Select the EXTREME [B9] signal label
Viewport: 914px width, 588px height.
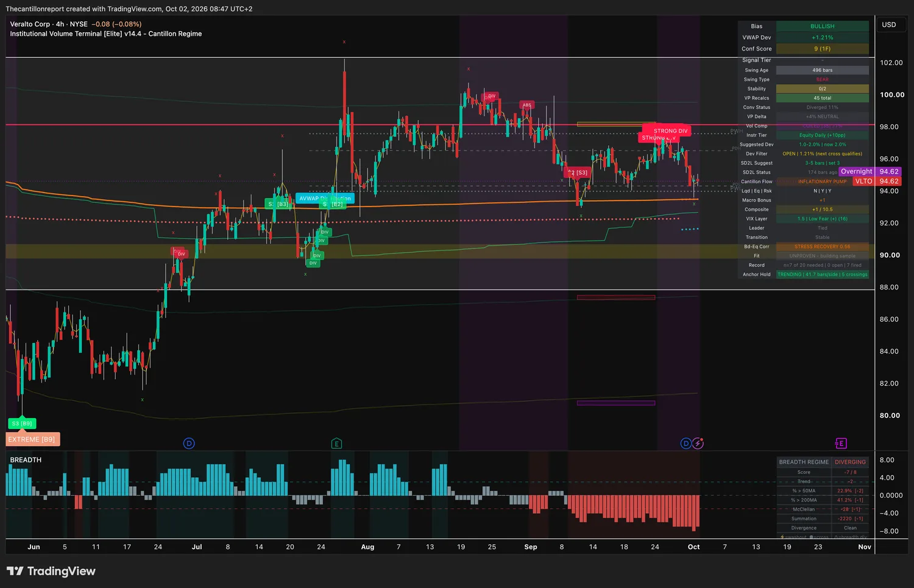[33, 439]
